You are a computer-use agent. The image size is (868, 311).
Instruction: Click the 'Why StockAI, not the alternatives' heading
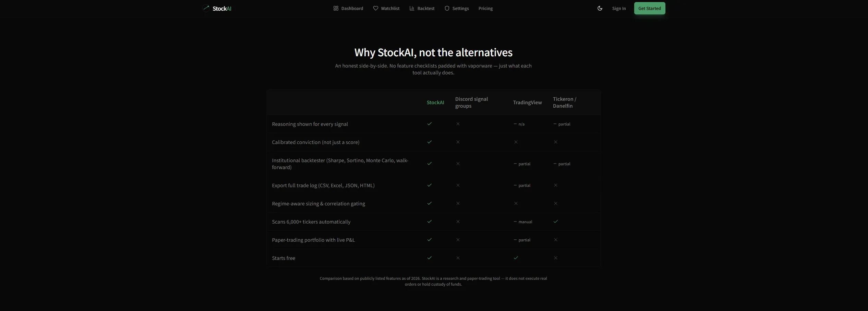(433, 52)
